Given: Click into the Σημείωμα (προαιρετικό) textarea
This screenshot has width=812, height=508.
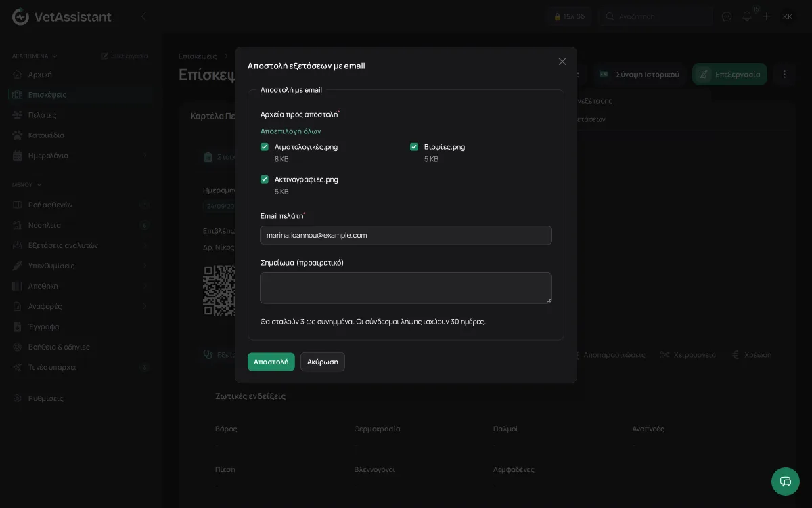Looking at the screenshot, I should (406, 288).
